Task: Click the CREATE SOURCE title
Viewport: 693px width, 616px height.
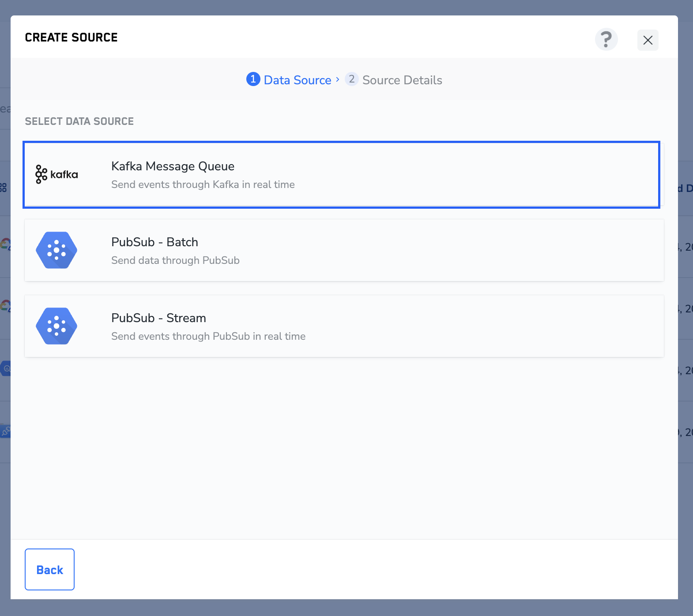Action: point(71,38)
